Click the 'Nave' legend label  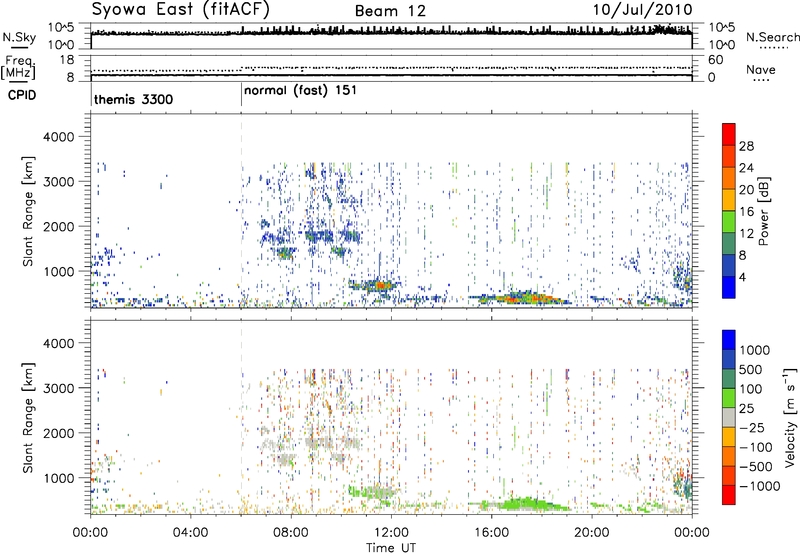(761, 69)
